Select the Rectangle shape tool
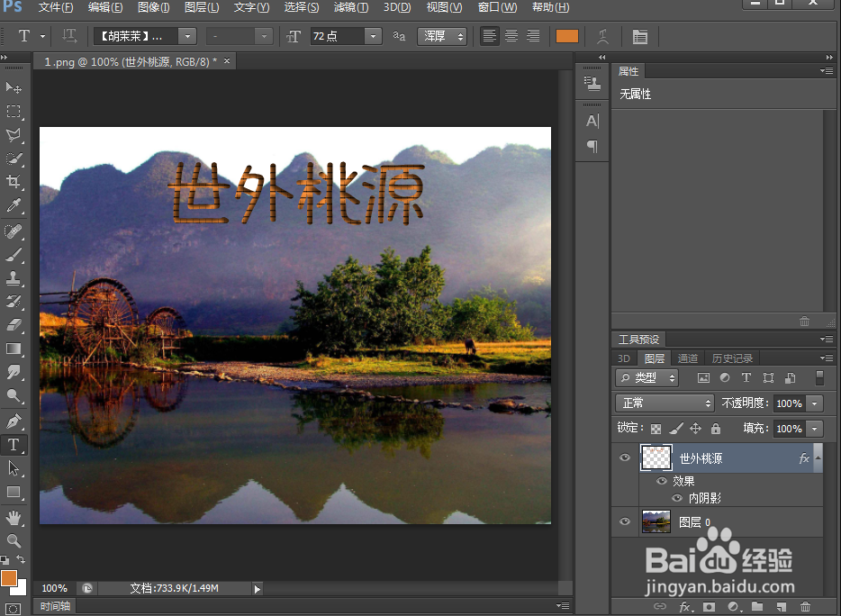Screen dimensions: 841x616 14,492
